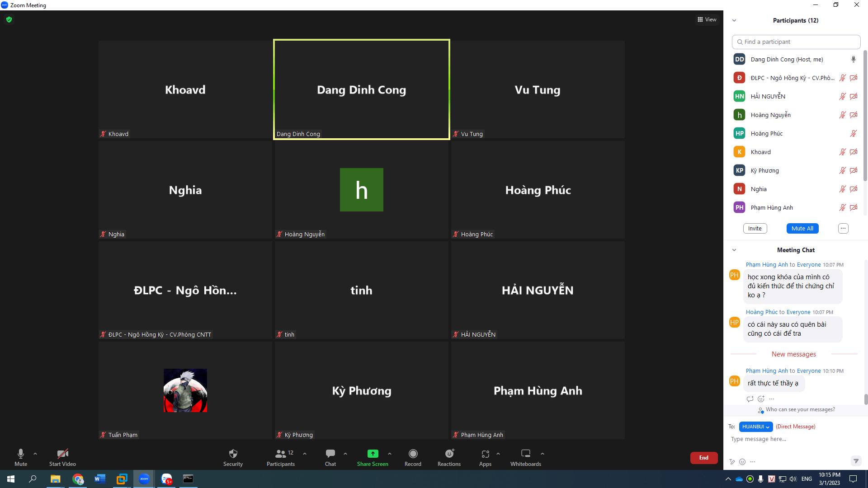Add emoji reaction to last chat message
Viewport: 868px width, 488px height.
761,399
